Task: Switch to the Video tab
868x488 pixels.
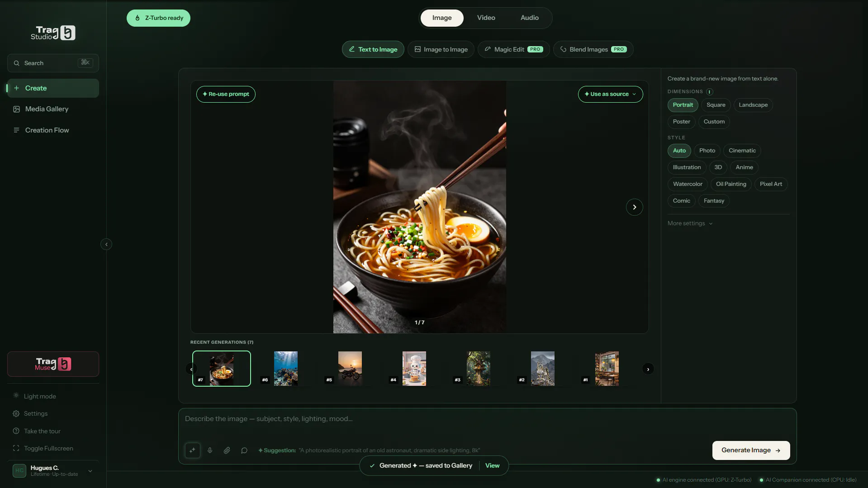Action: (x=486, y=18)
